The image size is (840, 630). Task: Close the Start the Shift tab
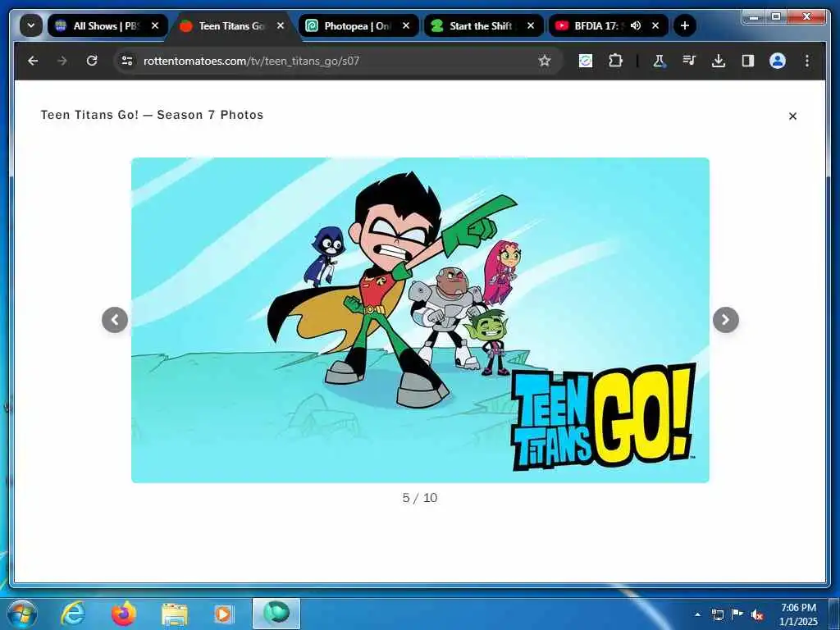click(531, 25)
